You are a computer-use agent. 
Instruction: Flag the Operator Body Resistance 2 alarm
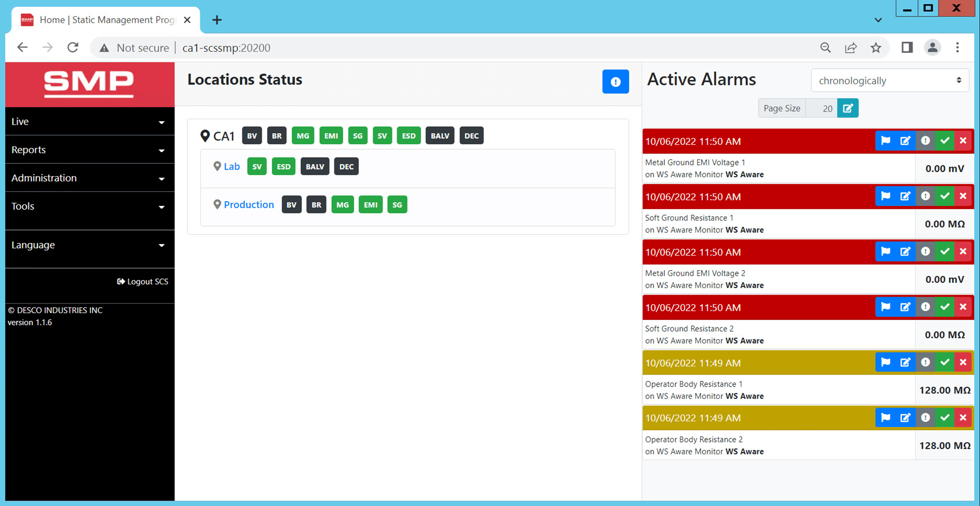click(885, 417)
